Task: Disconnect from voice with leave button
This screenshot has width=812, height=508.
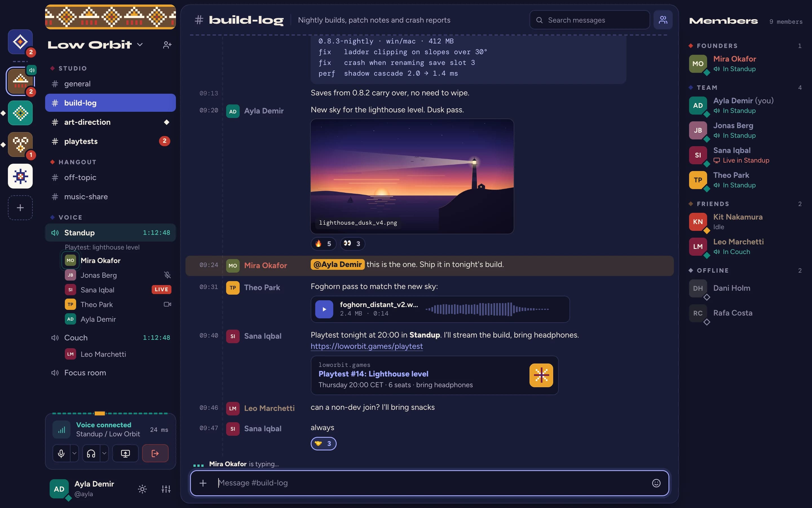Action: (x=155, y=453)
